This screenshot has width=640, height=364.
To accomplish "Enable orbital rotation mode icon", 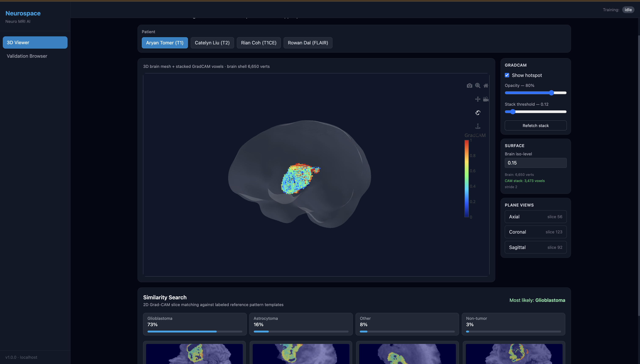I will point(477,113).
